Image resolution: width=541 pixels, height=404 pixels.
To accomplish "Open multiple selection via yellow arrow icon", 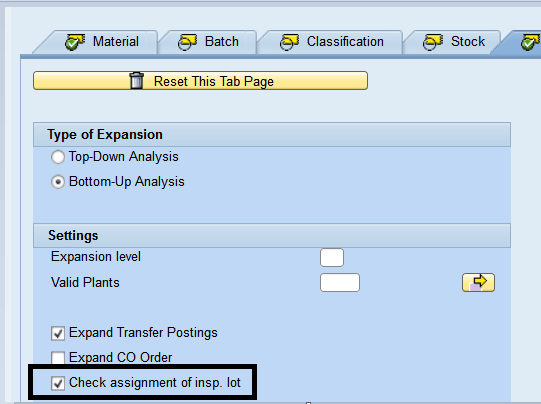I will (x=478, y=283).
